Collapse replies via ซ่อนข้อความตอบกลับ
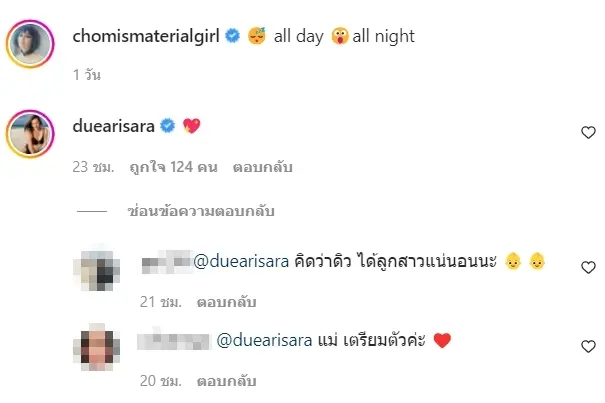 tap(201, 211)
